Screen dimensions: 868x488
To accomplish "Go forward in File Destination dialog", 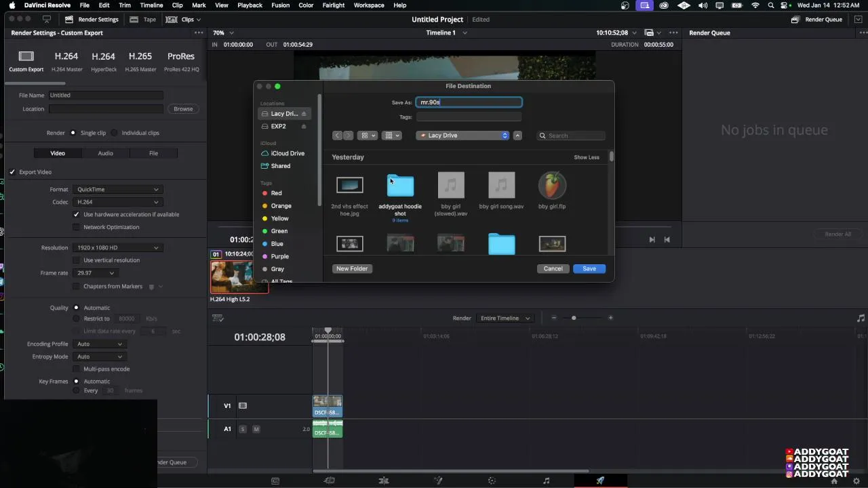I will [348, 136].
